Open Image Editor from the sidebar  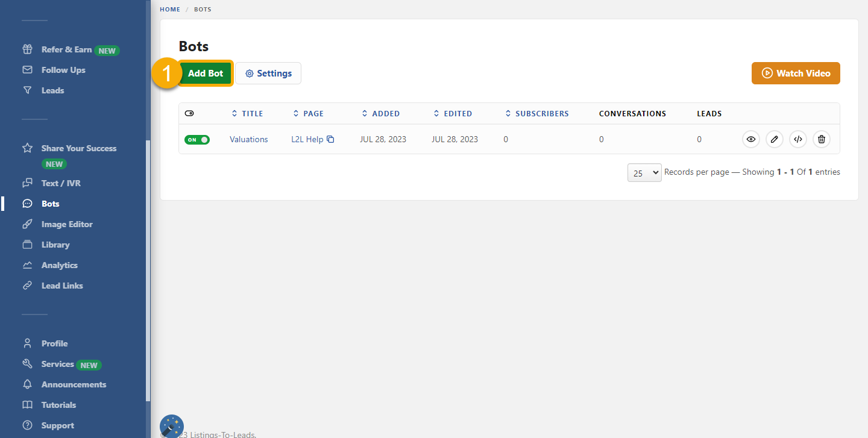click(66, 224)
